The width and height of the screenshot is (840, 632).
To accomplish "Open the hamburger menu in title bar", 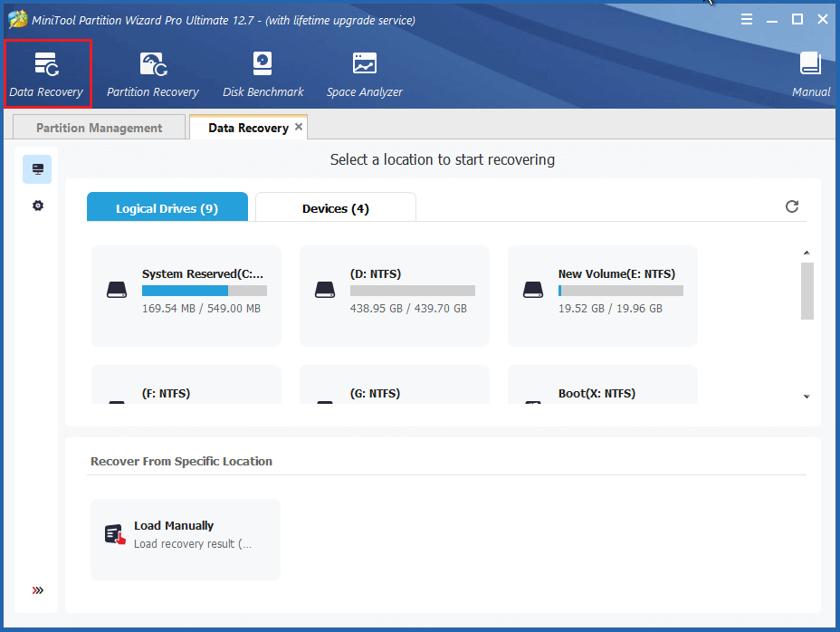I will (x=746, y=20).
